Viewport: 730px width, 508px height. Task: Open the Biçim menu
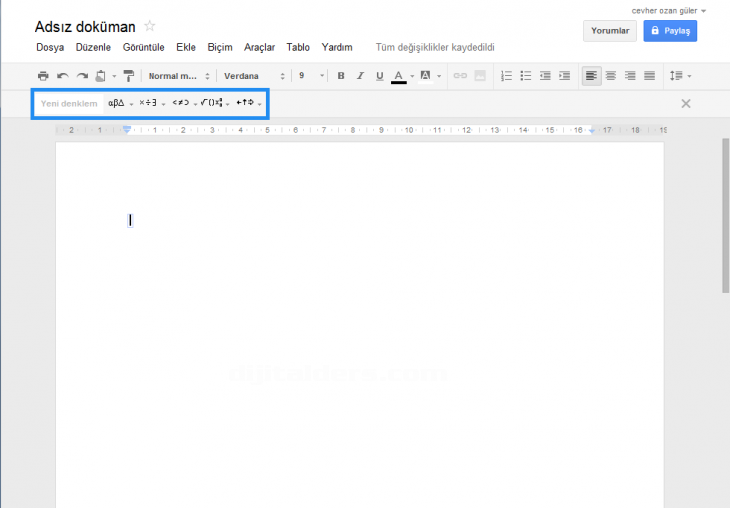click(220, 47)
